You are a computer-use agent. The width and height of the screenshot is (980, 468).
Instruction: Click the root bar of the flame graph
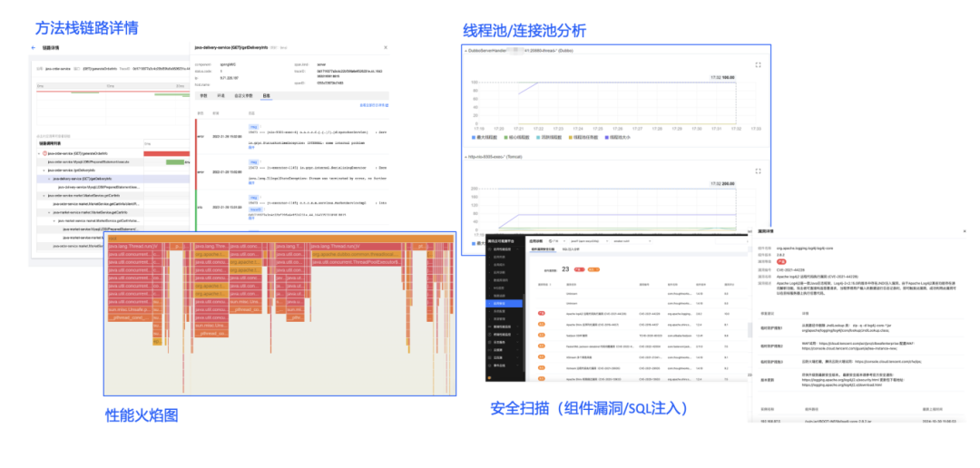pyautogui.click(x=280, y=238)
